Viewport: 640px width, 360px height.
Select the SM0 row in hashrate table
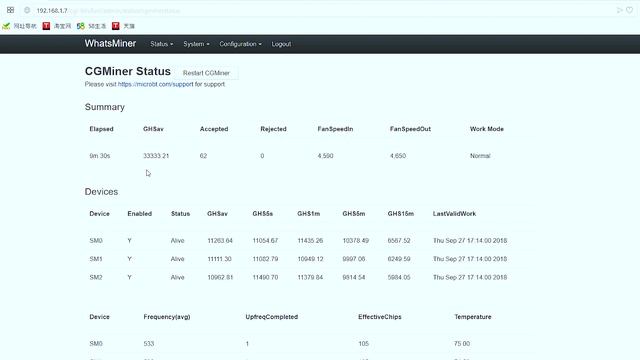pyautogui.click(x=310, y=241)
